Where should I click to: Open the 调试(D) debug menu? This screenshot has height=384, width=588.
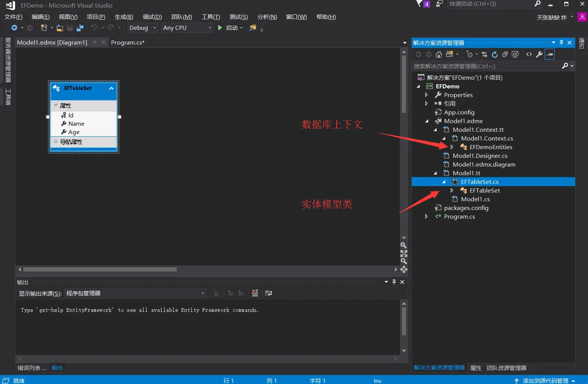point(152,17)
